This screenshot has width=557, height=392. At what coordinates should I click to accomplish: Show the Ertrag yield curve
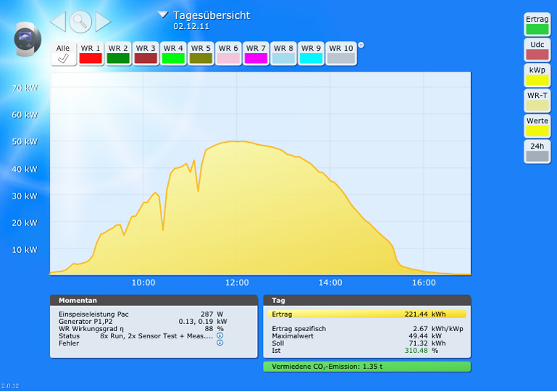(537, 24)
